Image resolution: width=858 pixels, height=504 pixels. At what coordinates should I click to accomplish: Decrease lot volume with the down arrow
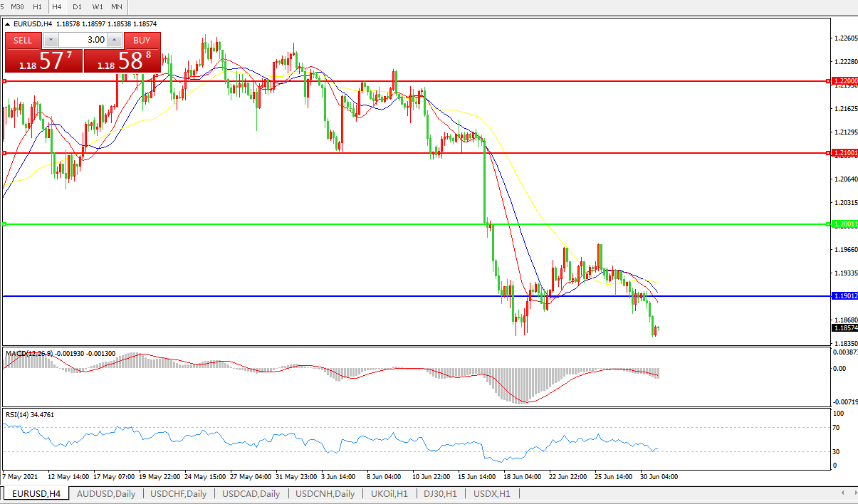pyautogui.click(x=48, y=40)
